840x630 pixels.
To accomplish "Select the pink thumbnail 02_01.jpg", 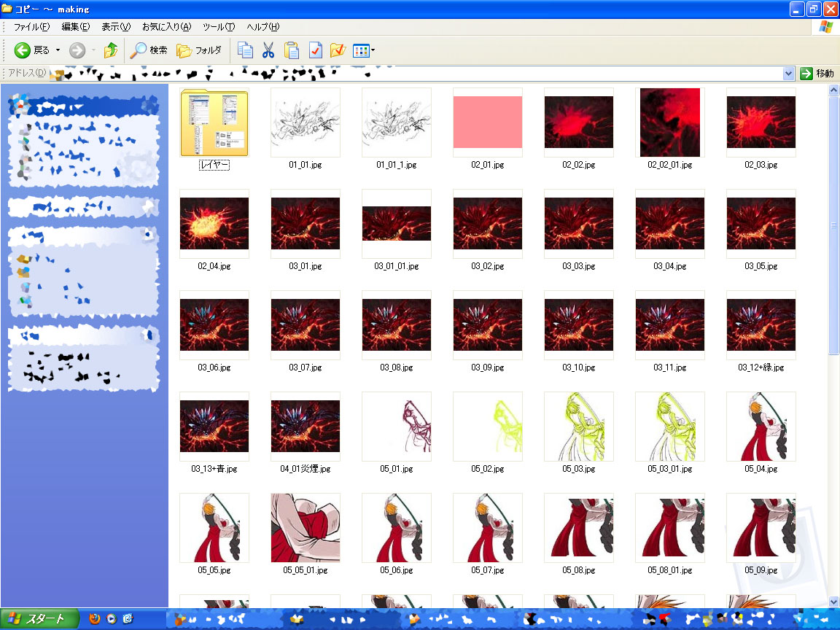I will coord(488,122).
